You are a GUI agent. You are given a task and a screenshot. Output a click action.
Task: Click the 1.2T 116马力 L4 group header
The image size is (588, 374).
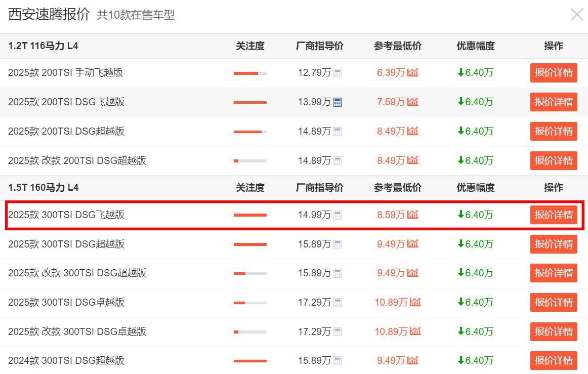pos(43,46)
